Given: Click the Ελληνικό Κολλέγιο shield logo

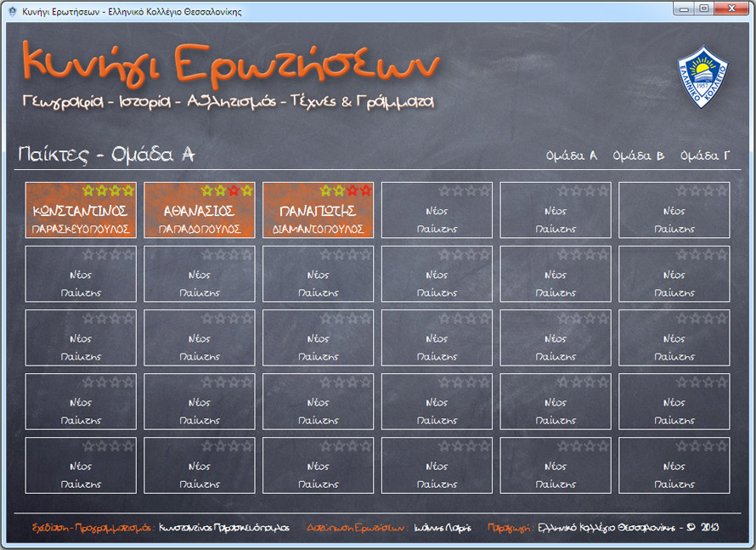Looking at the screenshot, I should [x=702, y=76].
